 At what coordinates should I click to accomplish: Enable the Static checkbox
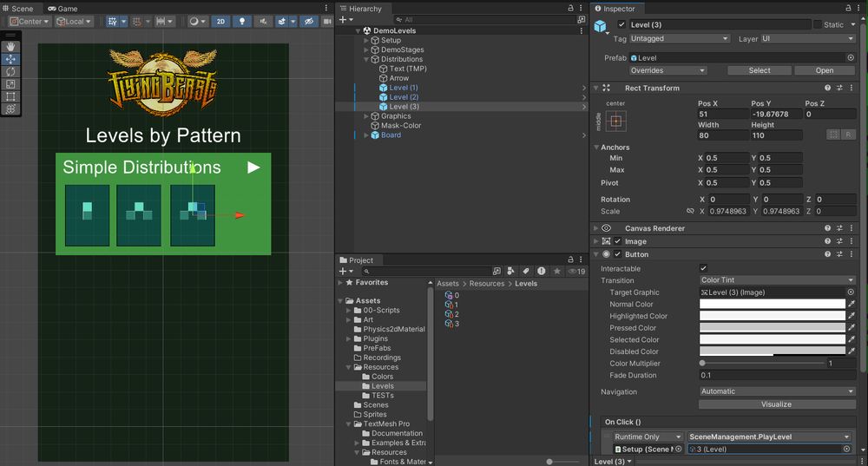tap(818, 24)
